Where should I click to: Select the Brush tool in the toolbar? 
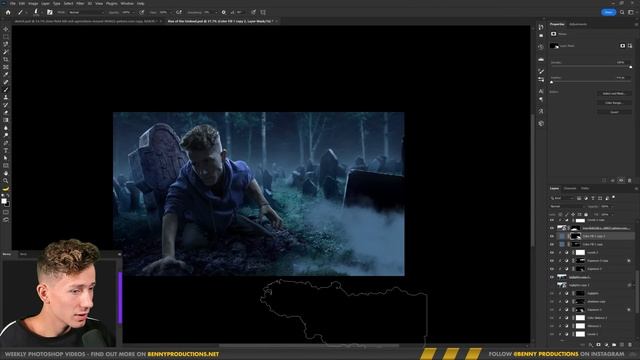(x=6, y=90)
